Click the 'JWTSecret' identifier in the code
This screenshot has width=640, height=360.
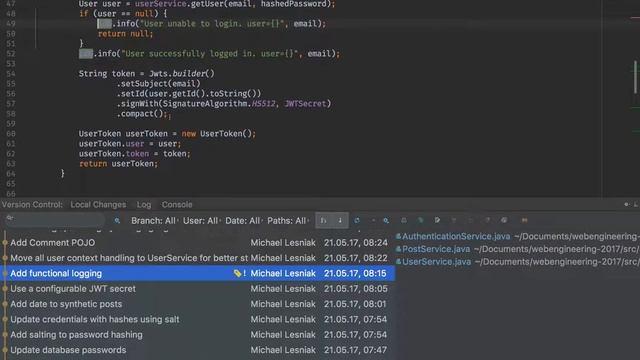tap(306, 104)
